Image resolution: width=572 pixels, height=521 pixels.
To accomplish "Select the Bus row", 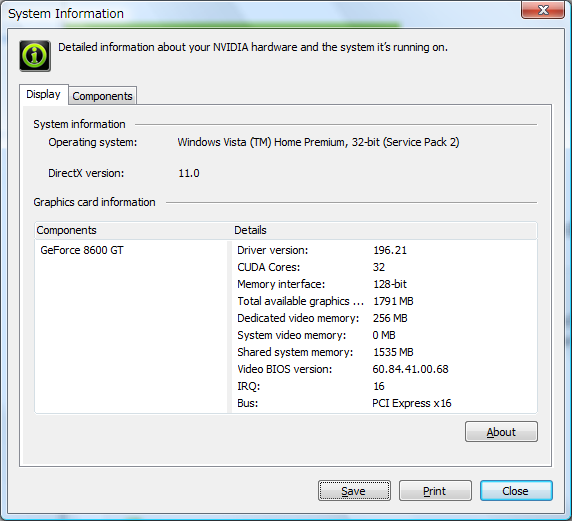I will pyautogui.click(x=384, y=403).
